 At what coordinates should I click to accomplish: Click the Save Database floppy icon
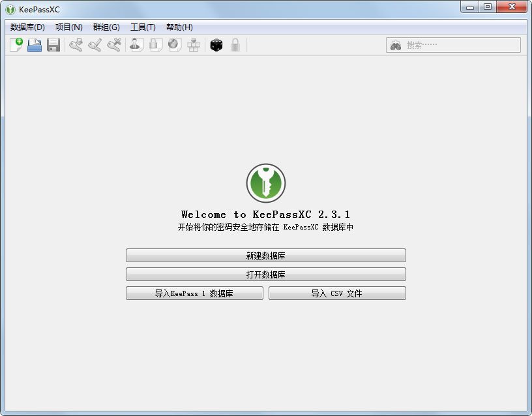(x=53, y=45)
